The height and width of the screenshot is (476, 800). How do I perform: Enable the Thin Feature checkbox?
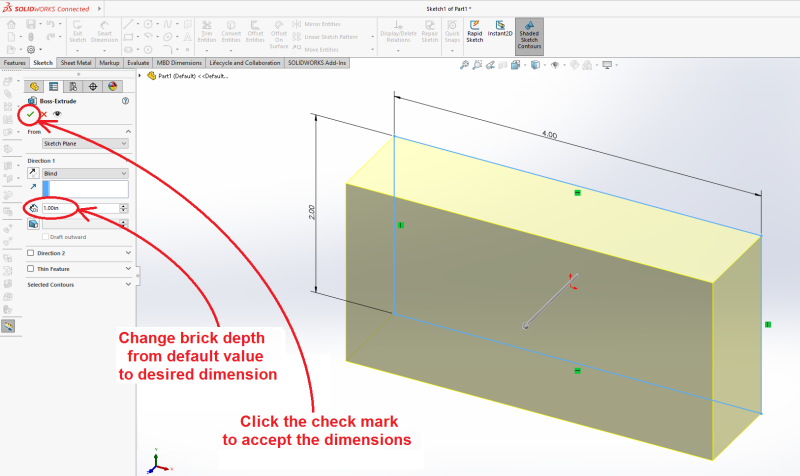[x=30, y=269]
